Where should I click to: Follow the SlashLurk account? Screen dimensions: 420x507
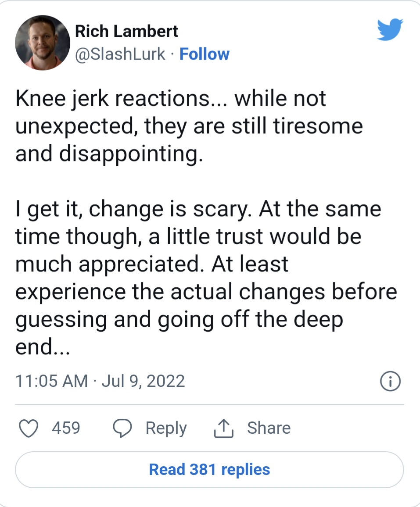click(x=205, y=54)
